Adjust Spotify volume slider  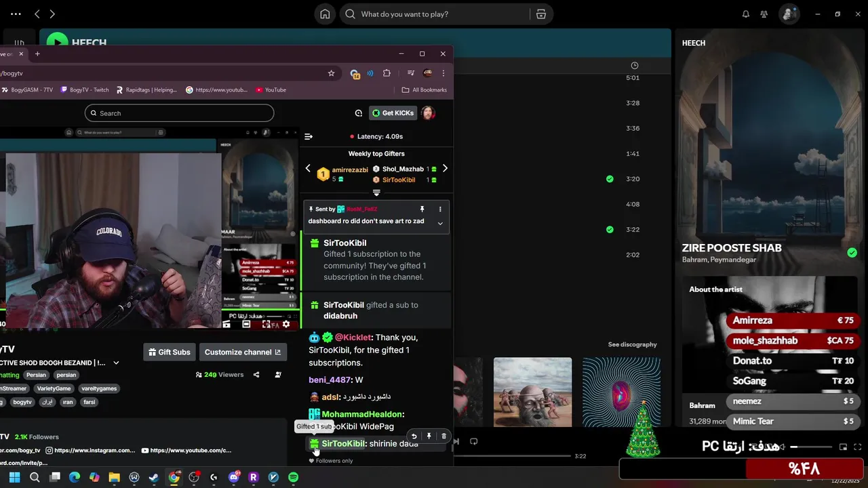point(810,447)
